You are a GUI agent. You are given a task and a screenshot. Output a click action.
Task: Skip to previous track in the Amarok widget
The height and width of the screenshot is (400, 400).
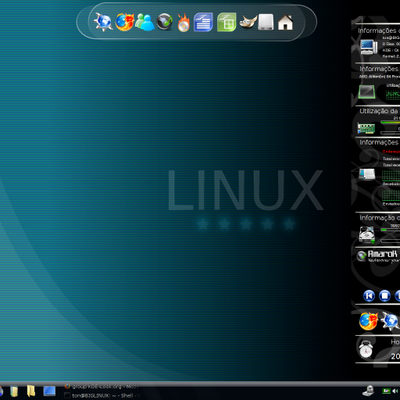click(369, 296)
